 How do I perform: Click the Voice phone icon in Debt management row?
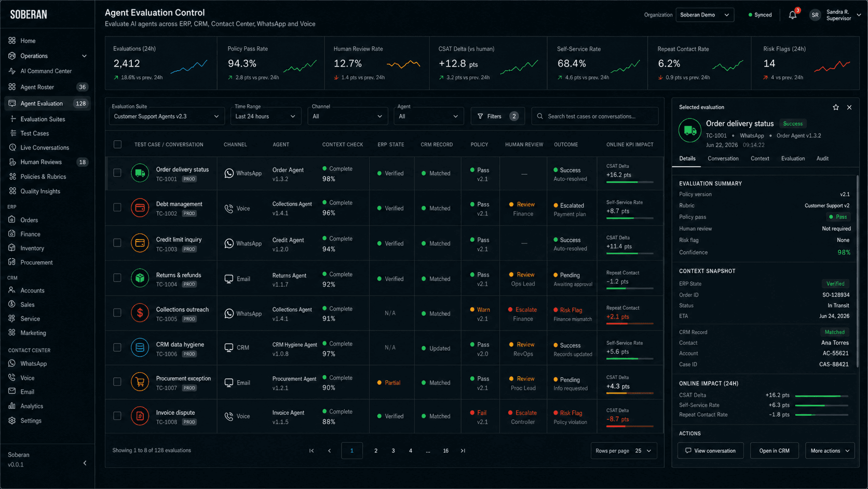click(x=229, y=208)
